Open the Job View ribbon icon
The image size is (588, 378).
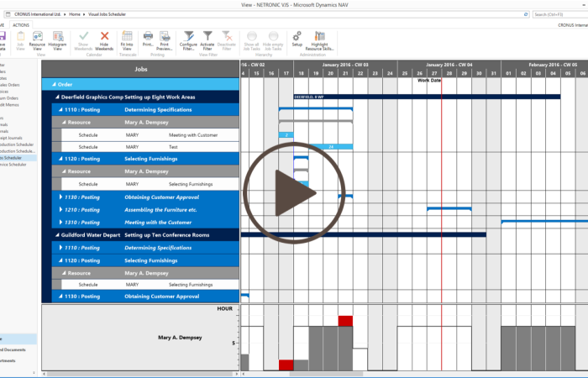[20, 41]
